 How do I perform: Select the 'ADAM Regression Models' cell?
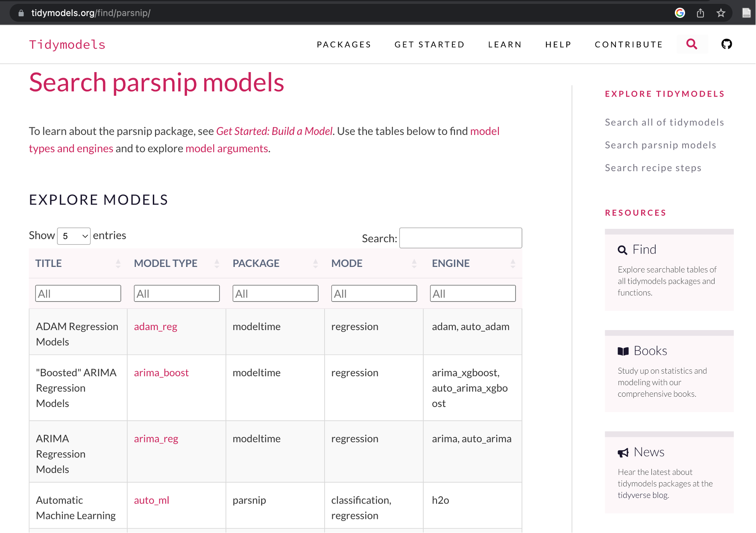click(78, 332)
